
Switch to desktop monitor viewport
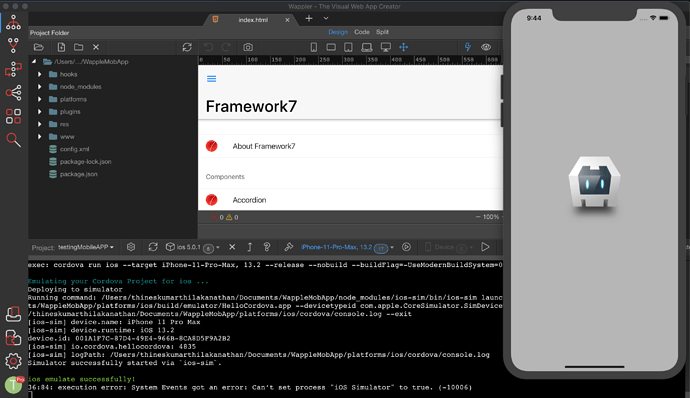[385, 47]
